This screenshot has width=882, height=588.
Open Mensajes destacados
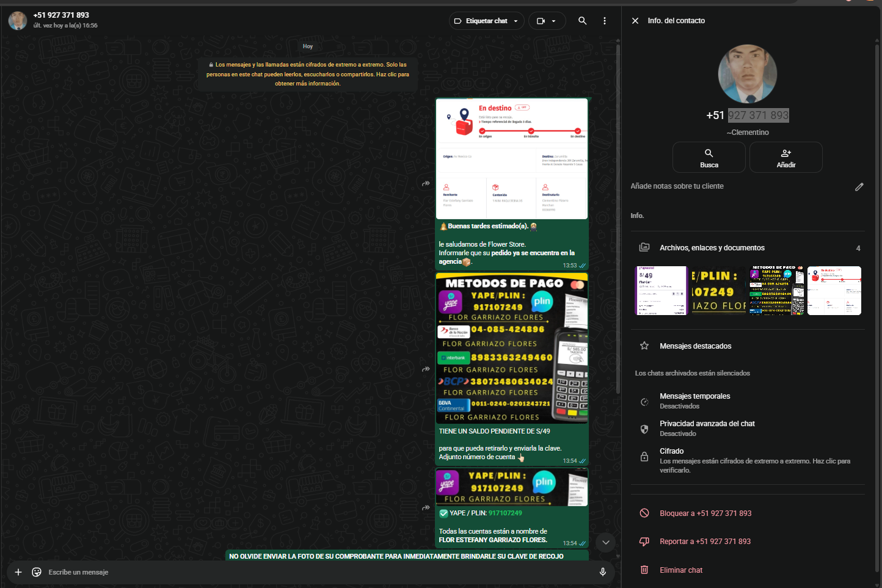695,346
